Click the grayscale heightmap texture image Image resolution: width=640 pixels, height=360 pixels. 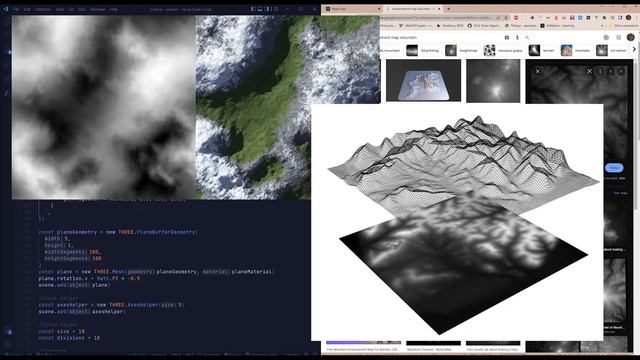104,107
